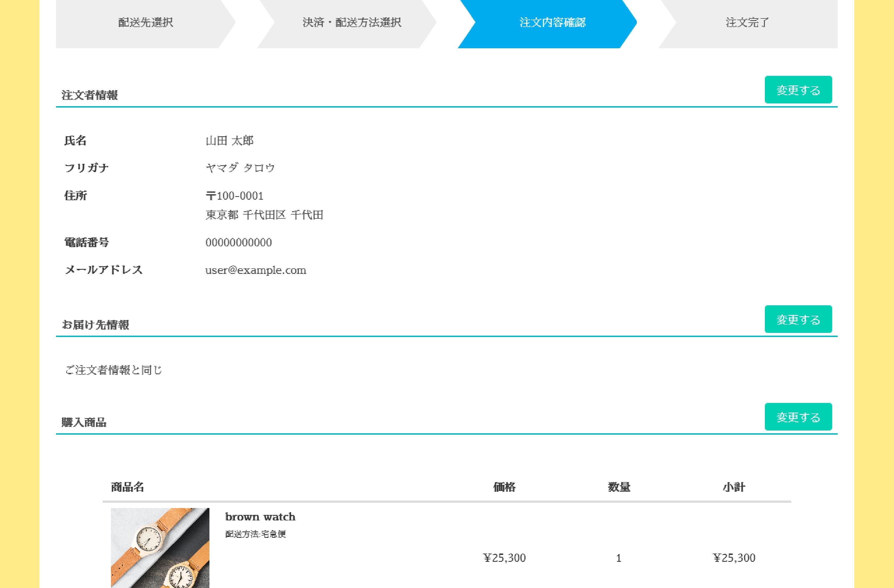
Task: Click the 00000000000 phone number
Action: pyautogui.click(x=238, y=242)
